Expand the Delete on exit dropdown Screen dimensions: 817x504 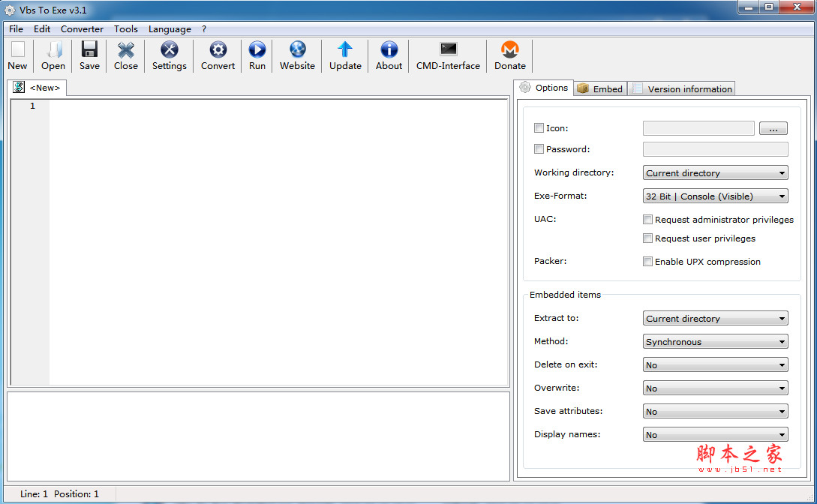[x=715, y=365]
